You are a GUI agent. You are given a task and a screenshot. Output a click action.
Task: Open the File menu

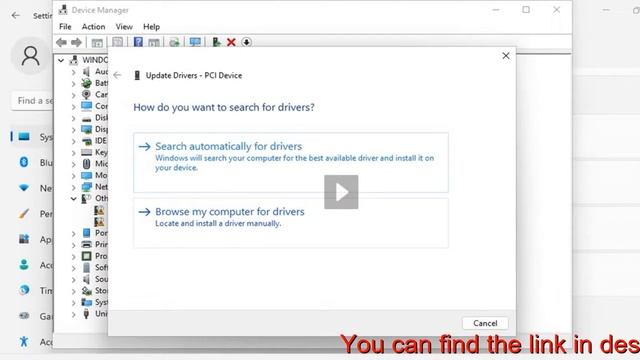point(65,27)
